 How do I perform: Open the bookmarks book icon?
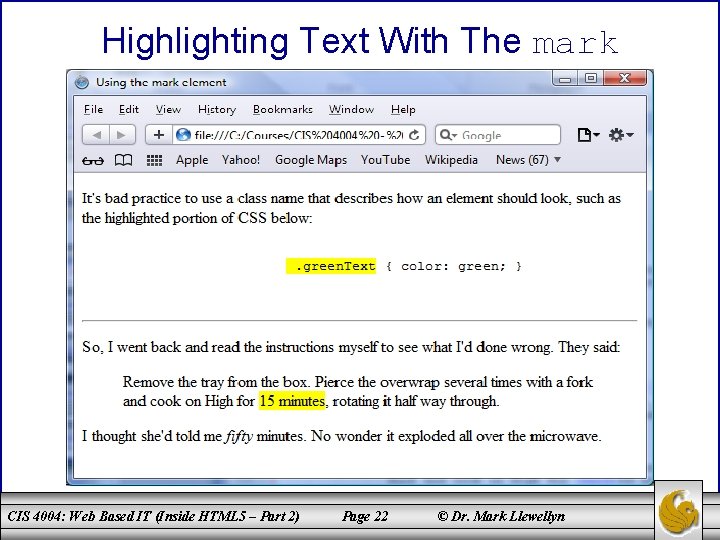(123, 160)
